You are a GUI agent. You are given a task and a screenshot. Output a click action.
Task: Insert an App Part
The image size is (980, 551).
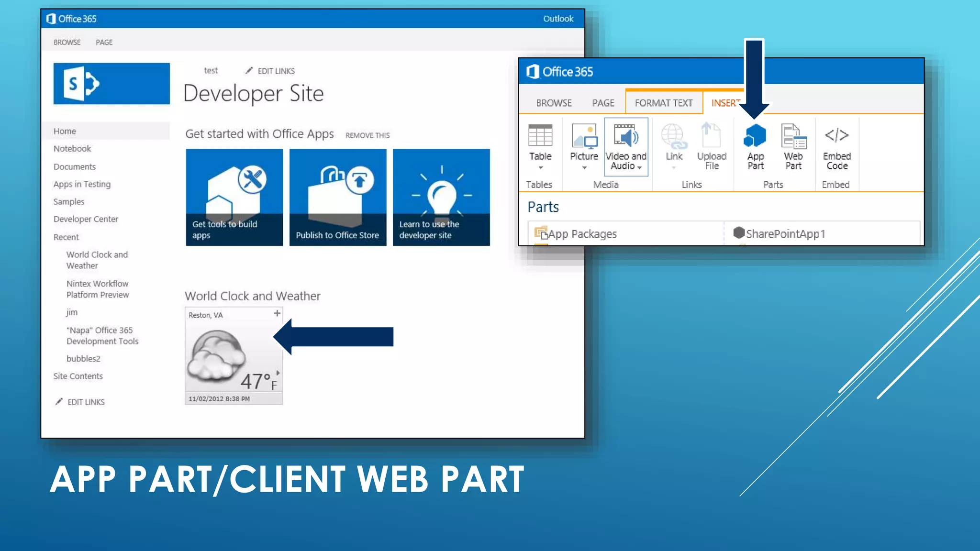[755, 147]
